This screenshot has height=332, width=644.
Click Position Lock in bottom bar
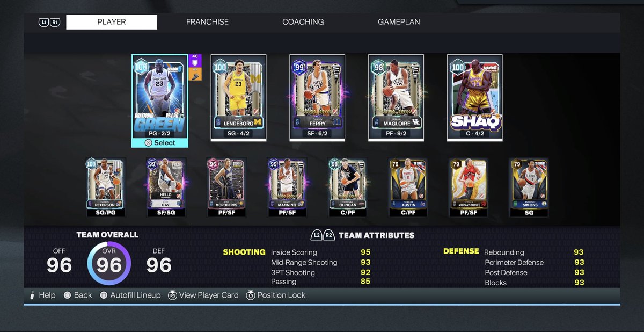pyautogui.click(x=281, y=295)
